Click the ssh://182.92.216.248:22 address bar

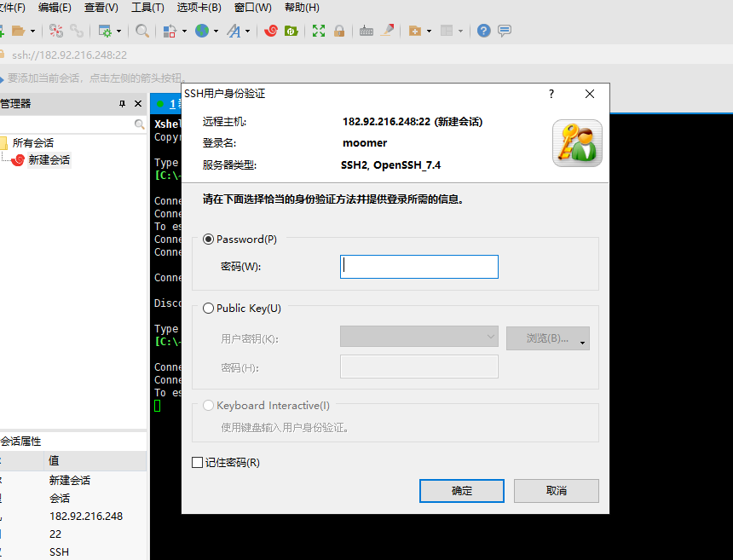(69, 55)
